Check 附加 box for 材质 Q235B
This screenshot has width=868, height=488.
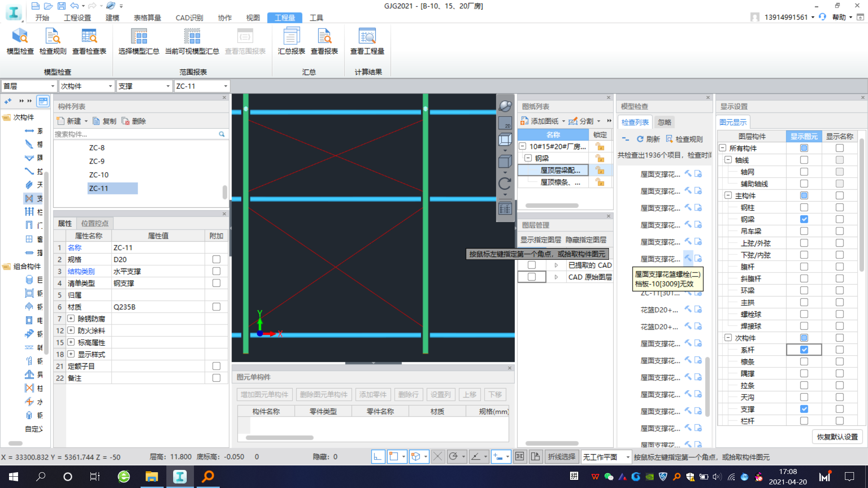pos(217,307)
